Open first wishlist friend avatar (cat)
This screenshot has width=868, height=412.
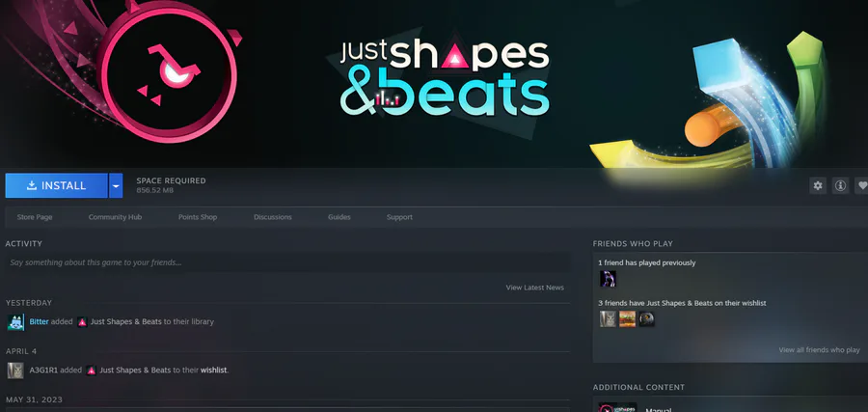608,319
